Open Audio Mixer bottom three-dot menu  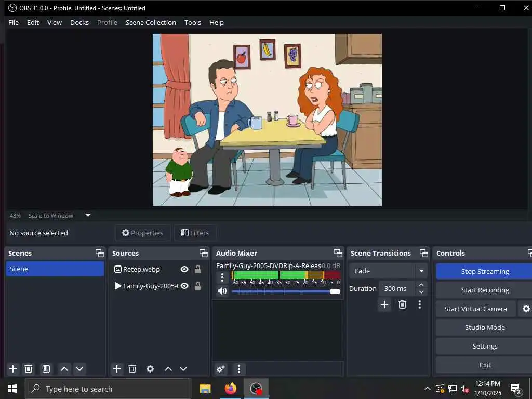click(239, 369)
